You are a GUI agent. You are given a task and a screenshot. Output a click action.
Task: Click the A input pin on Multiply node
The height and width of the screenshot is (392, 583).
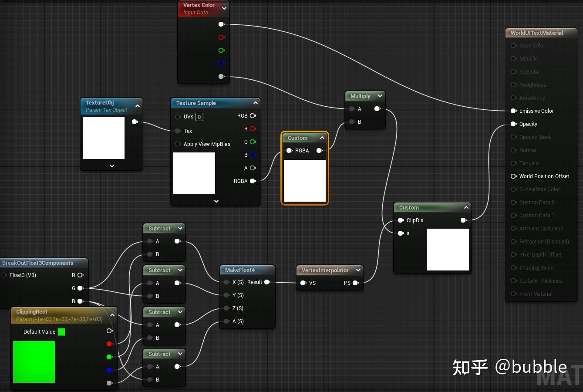click(352, 109)
